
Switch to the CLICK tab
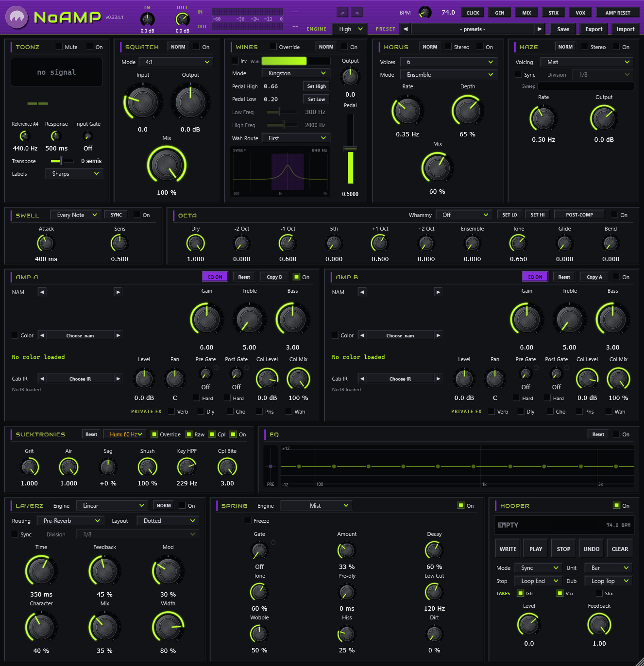(473, 13)
